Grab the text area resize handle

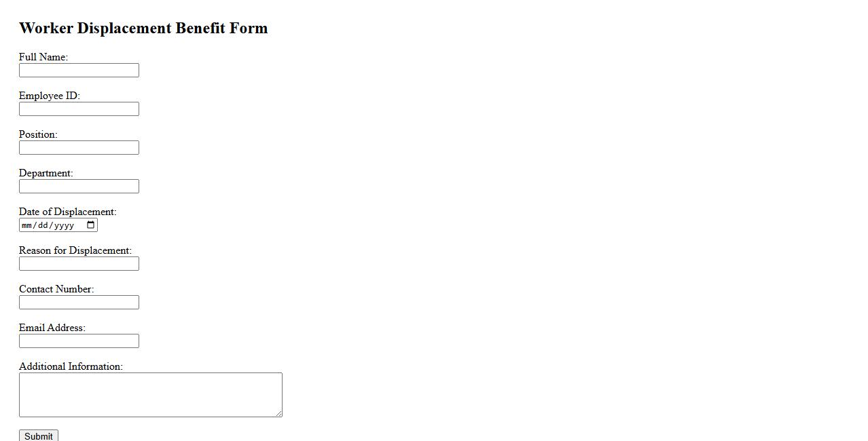[278, 413]
